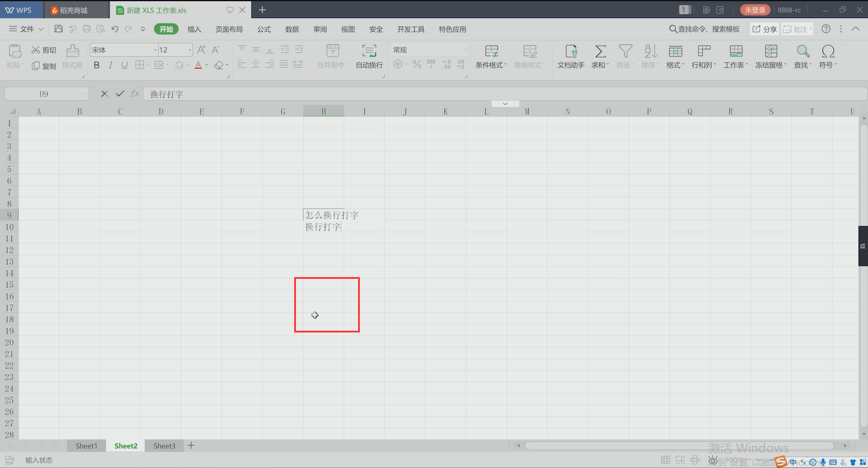Expand quick access toolbar customize arrow

click(x=143, y=29)
